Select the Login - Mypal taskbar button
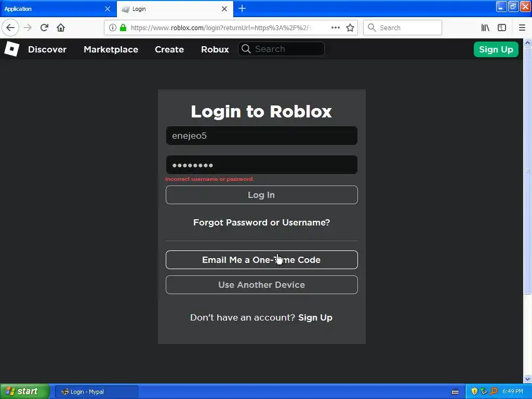This screenshot has width=532, height=399. pyautogui.click(x=97, y=392)
